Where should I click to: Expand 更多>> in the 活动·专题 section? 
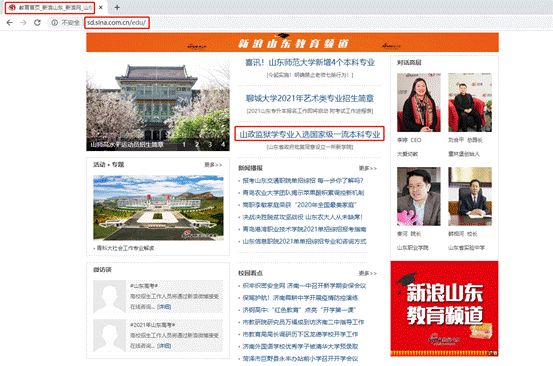tap(213, 165)
